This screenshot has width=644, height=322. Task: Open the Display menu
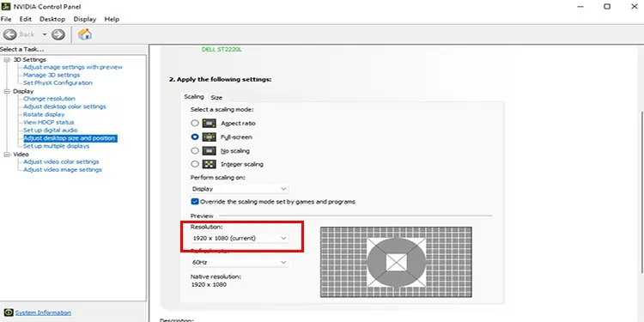(85, 19)
